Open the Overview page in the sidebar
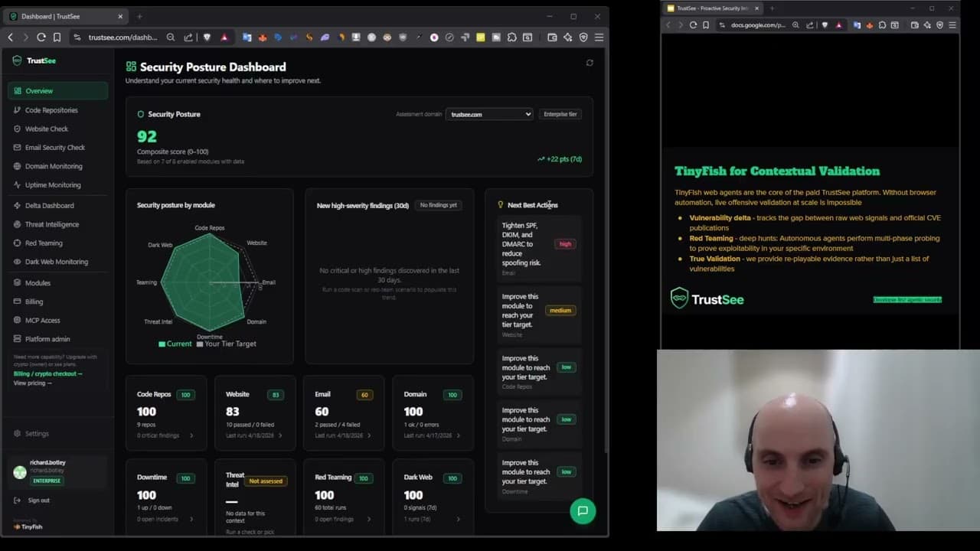This screenshot has width=980, height=551. click(x=57, y=91)
